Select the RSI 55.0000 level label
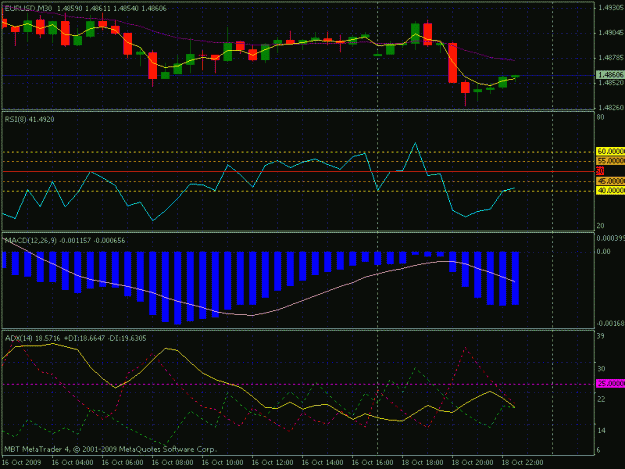The width and height of the screenshot is (625, 469). [611, 161]
